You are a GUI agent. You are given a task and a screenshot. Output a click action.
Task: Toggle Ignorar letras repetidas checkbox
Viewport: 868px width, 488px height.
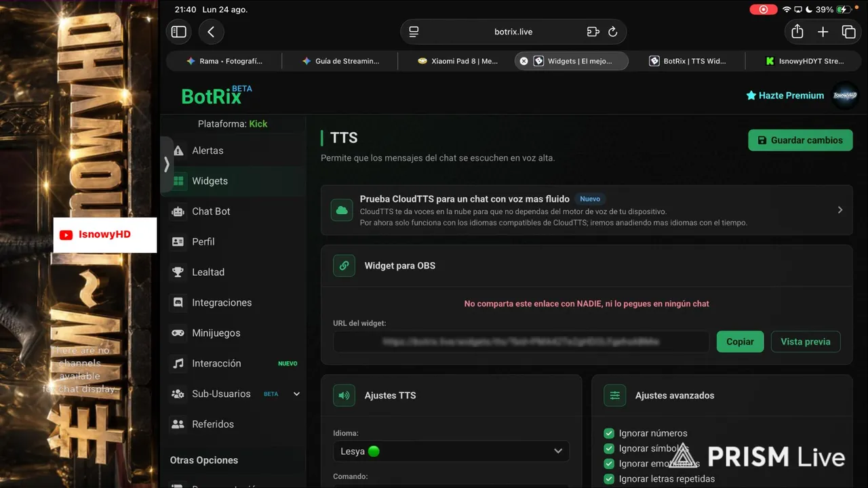(609, 479)
